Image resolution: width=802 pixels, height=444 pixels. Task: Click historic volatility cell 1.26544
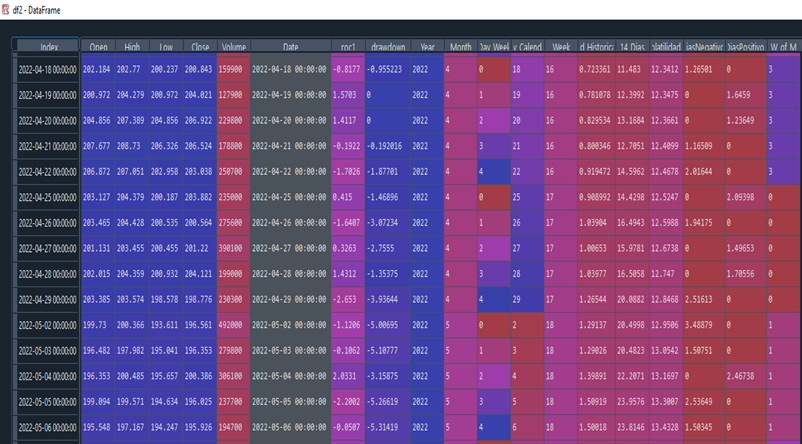596,300
